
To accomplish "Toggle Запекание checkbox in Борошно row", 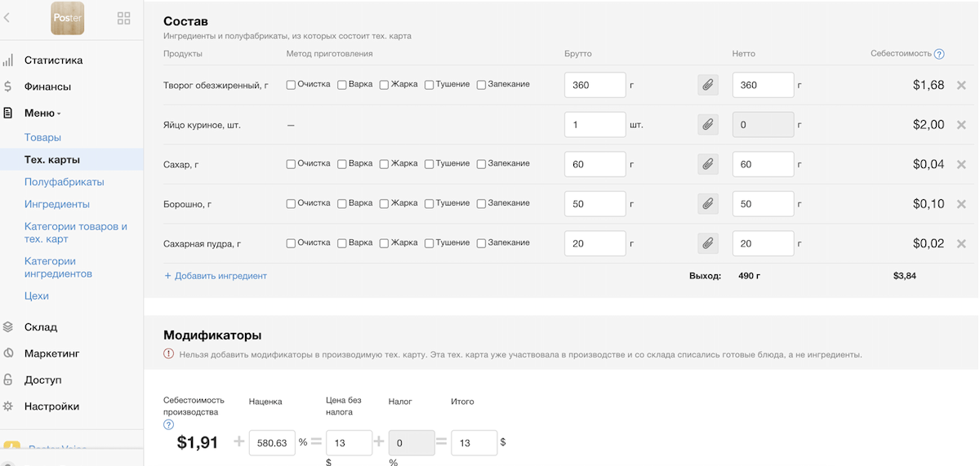I will click(481, 203).
